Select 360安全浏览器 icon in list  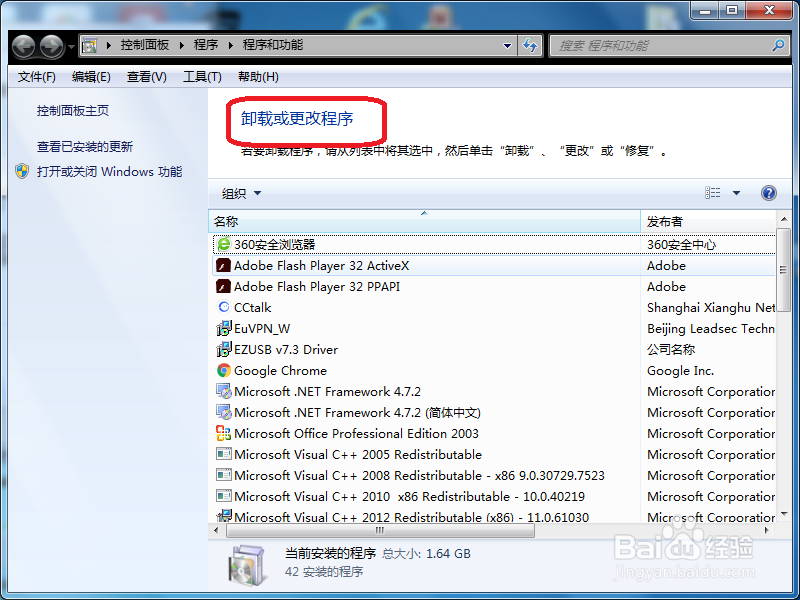tap(223, 244)
